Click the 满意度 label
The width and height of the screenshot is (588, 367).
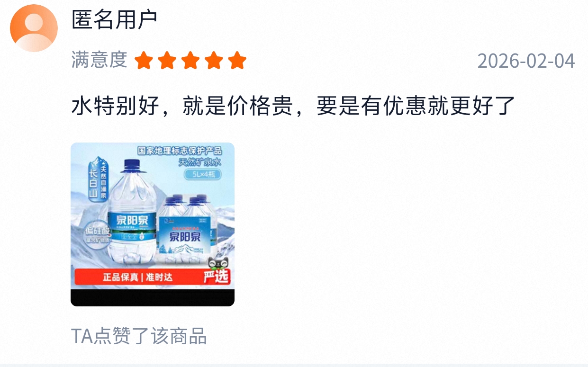coord(100,60)
